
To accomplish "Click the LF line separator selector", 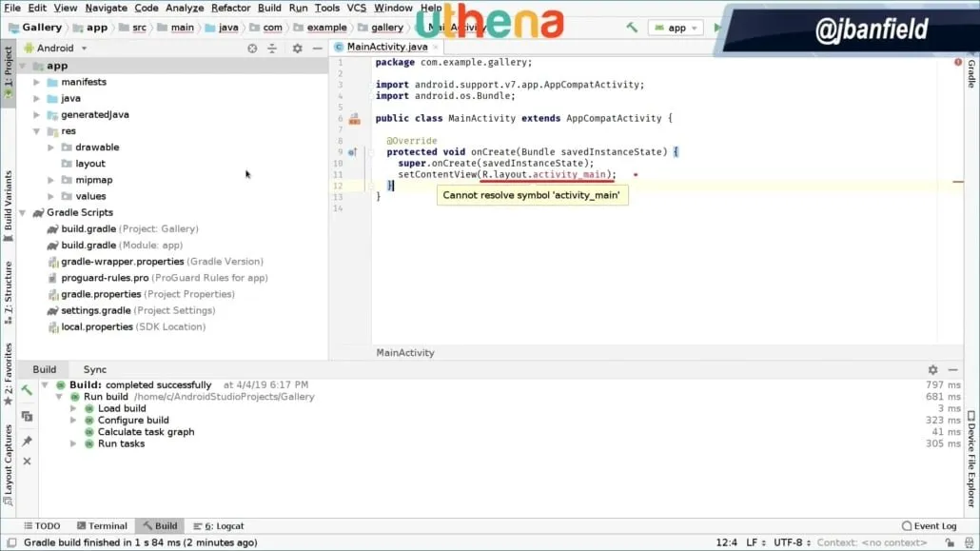I will click(x=755, y=542).
